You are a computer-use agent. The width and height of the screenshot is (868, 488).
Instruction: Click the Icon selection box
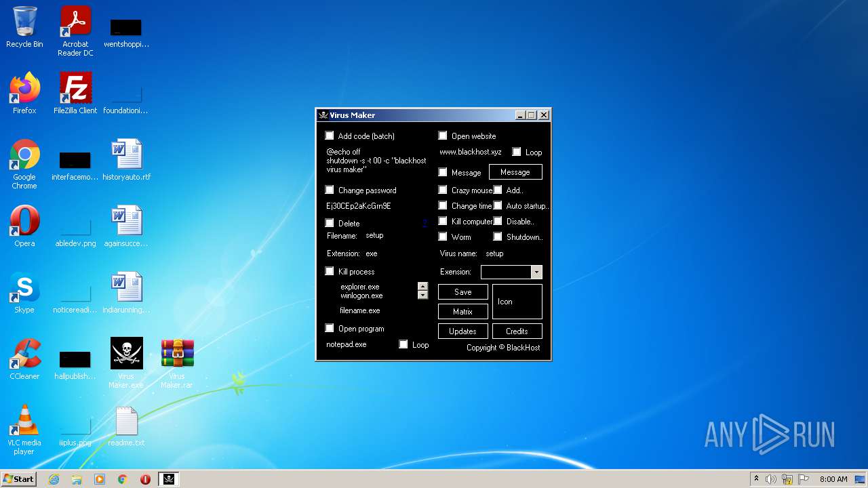pyautogui.click(x=517, y=302)
